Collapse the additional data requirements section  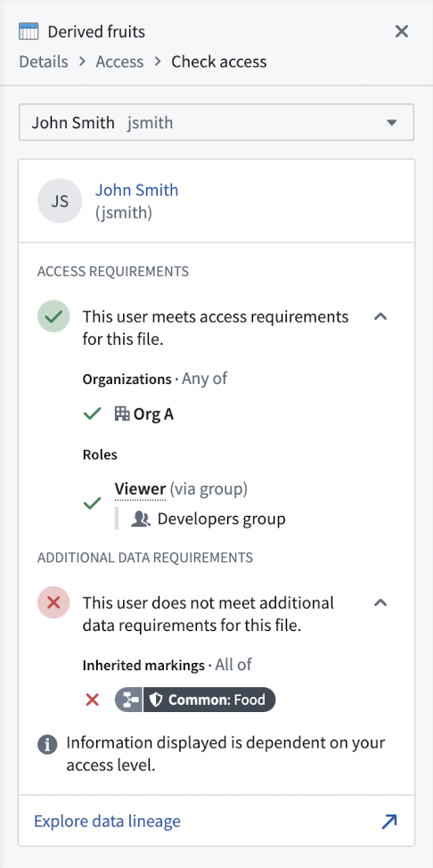(380, 602)
